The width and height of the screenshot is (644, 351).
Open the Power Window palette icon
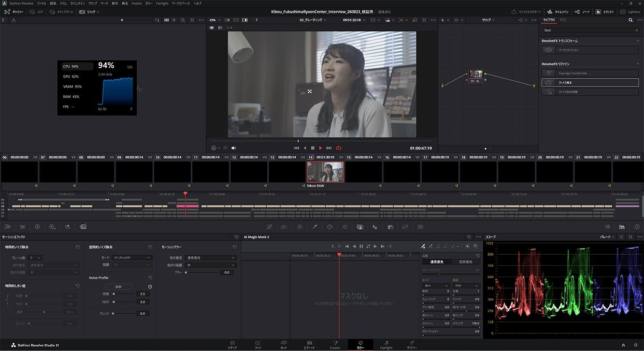329,226
